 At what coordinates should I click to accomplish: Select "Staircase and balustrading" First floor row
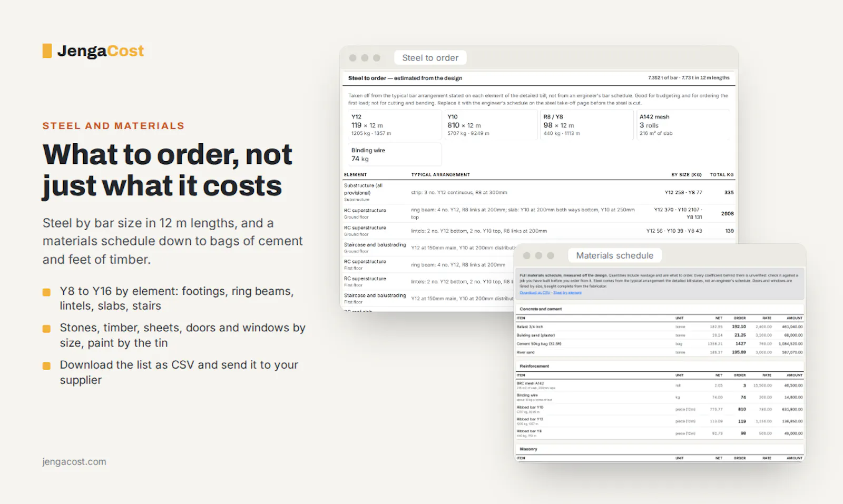429,299
